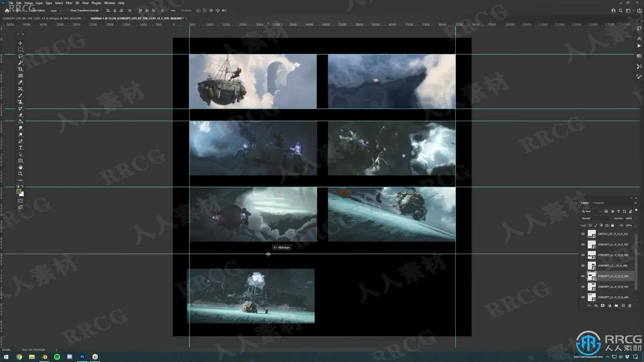Toggle visibility of the 13_B_V01 layer

point(583,287)
